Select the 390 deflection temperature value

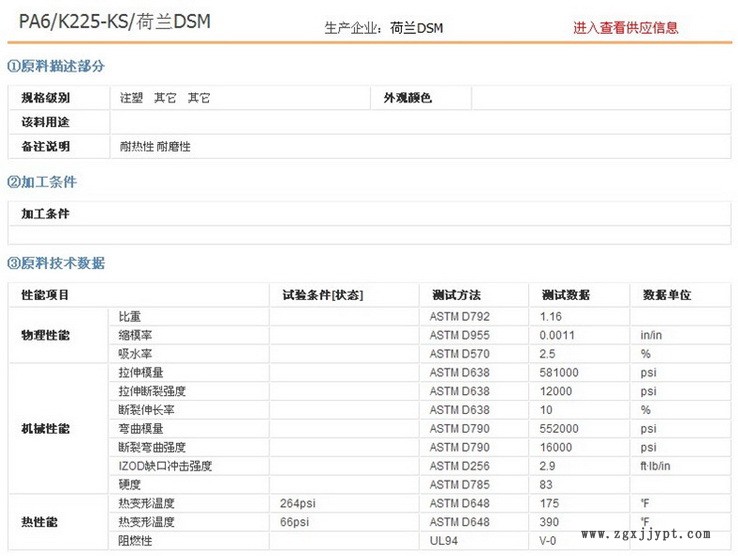point(549,522)
